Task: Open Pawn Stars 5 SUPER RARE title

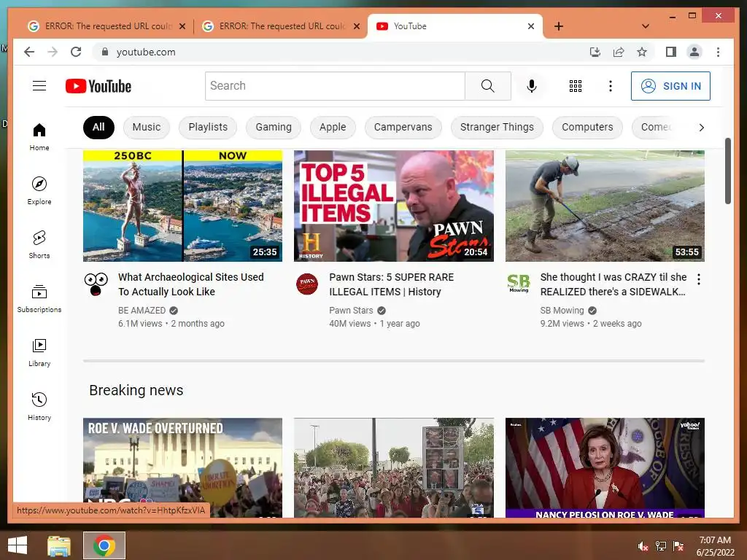Action: coord(392,284)
